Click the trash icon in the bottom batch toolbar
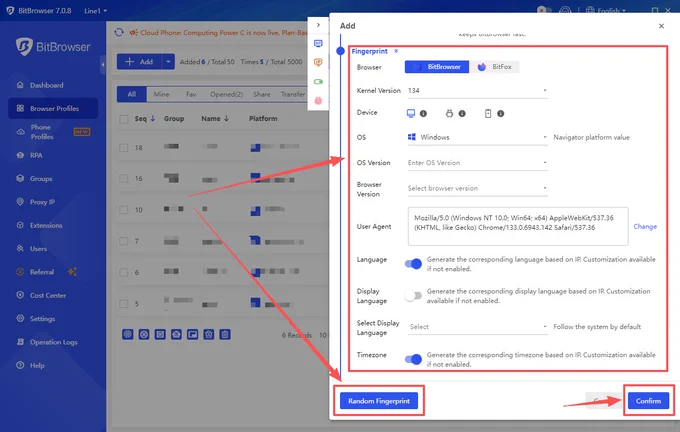Viewport: 680px width, 432px height. click(x=225, y=334)
